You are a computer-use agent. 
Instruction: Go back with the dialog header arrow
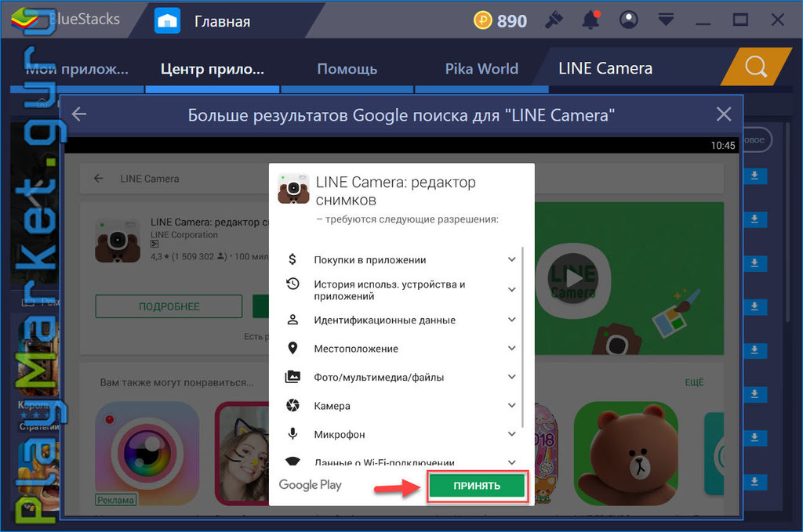(79, 114)
